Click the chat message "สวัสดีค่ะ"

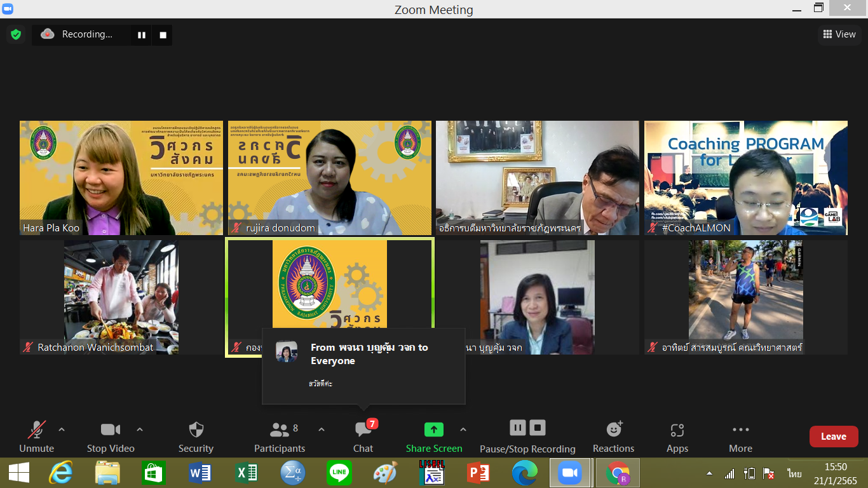(321, 384)
